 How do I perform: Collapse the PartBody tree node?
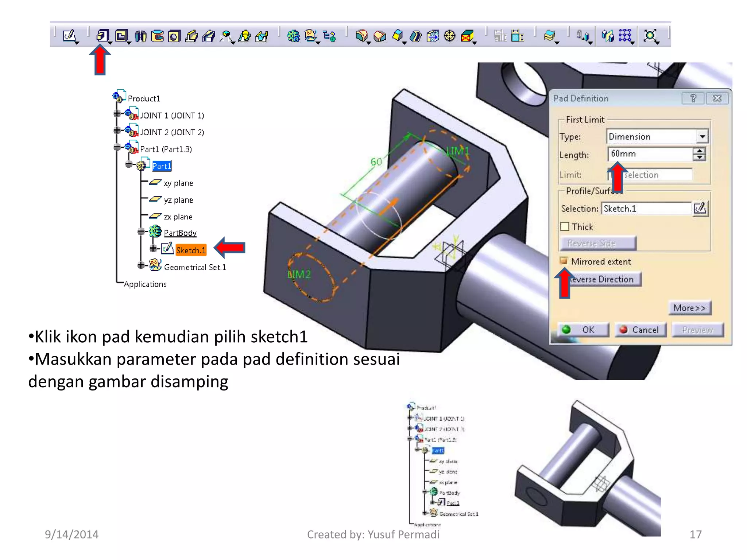(141, 232)
